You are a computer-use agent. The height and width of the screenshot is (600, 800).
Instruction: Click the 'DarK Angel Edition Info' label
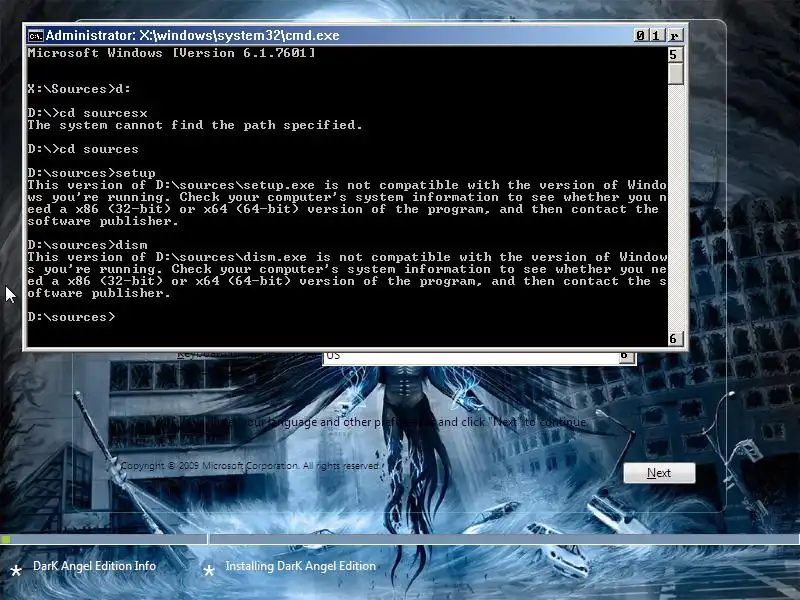click(94, 566)
